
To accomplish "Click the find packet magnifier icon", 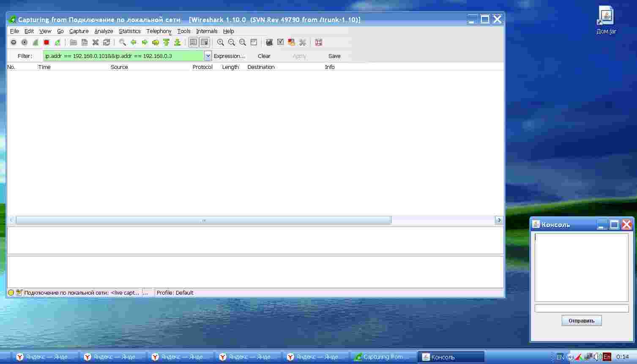I will click(x=123, y=42).
